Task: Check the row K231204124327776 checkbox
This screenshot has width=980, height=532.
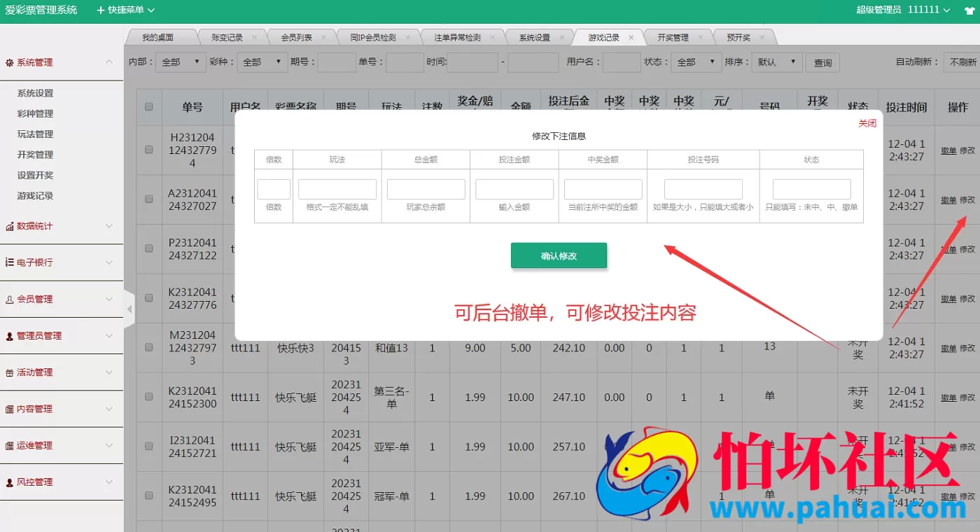Action: [x=148, y=297]
